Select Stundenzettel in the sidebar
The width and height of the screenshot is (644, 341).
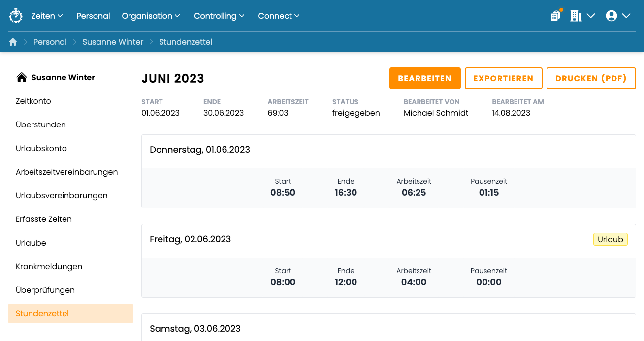tap(70, 313)
